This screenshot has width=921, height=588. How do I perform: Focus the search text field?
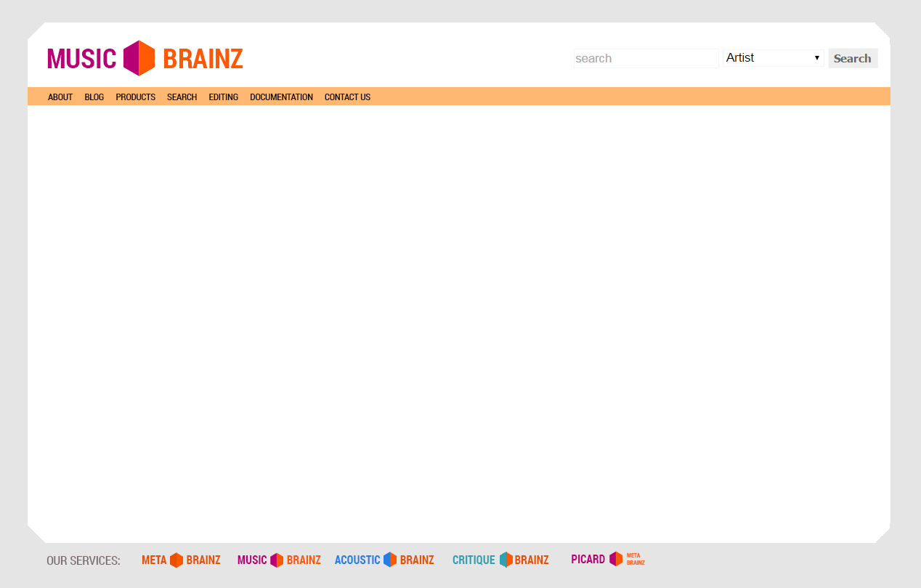coord(646,58)
